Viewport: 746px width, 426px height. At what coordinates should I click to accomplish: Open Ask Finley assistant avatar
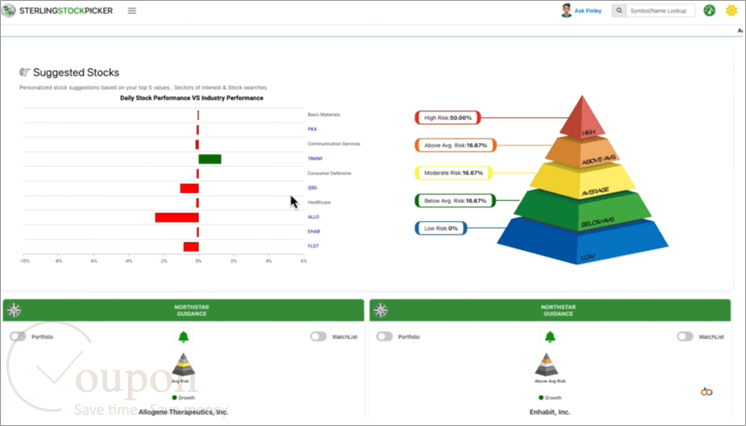click(566, 10)
